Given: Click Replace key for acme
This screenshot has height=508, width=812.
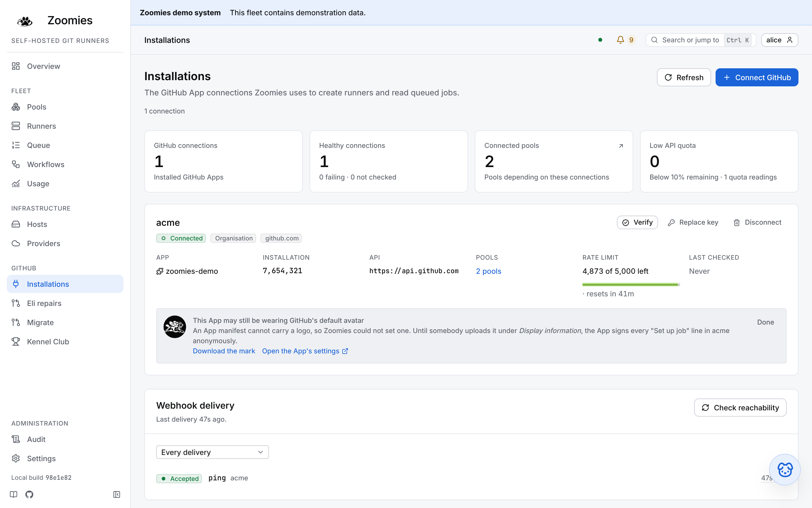Looking at the screenshot, I should pyautogui.click(x=693, y=222).
